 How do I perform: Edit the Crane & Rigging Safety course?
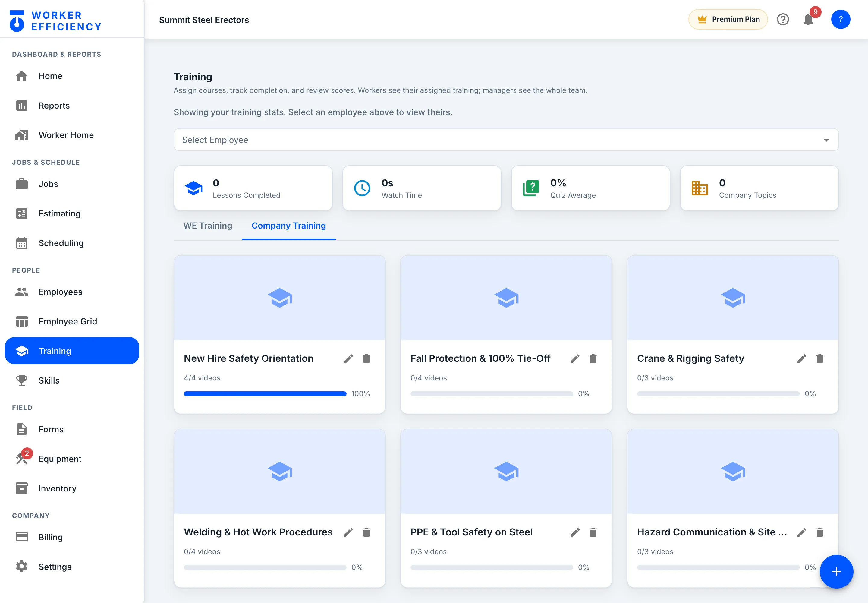(x=801, y=358)
